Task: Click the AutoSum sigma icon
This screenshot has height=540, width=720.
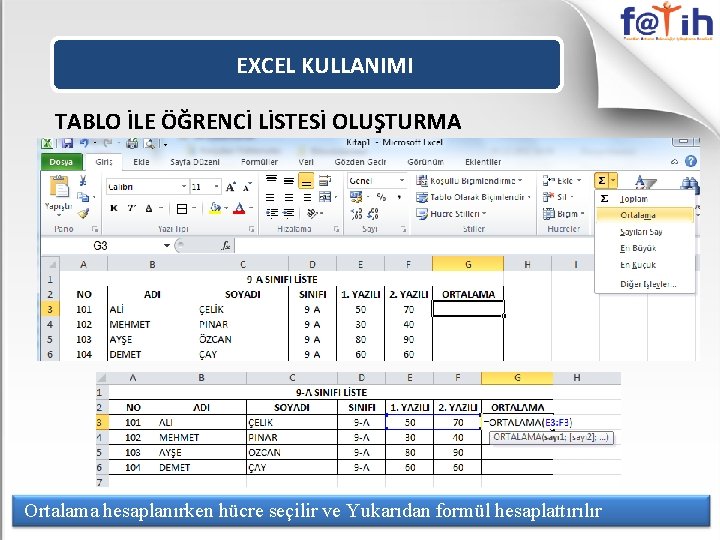Action: [x=602, y=180]
